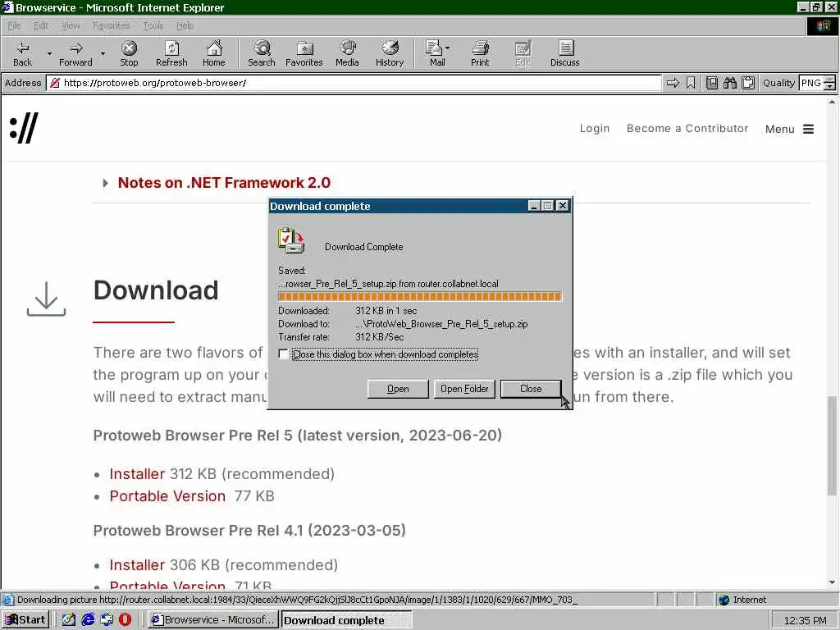Open Mail button dropdown arrow

[447, 48]
